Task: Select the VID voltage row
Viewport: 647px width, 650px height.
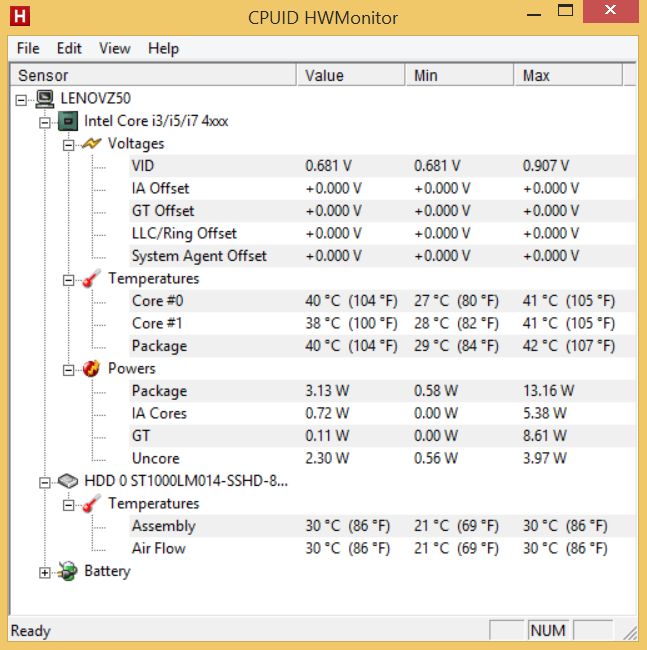Action: coord(382,166)
